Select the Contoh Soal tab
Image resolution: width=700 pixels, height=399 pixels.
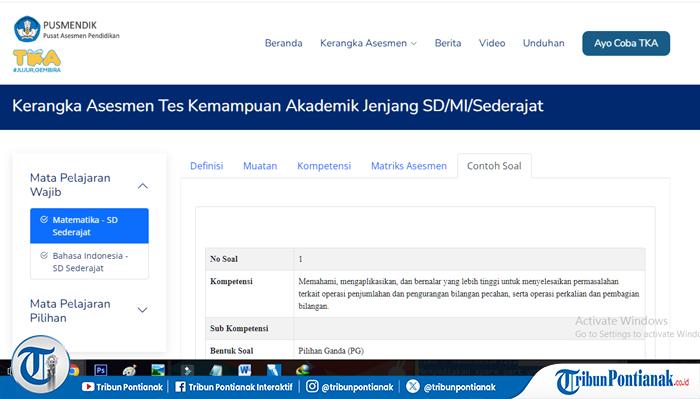494,166
